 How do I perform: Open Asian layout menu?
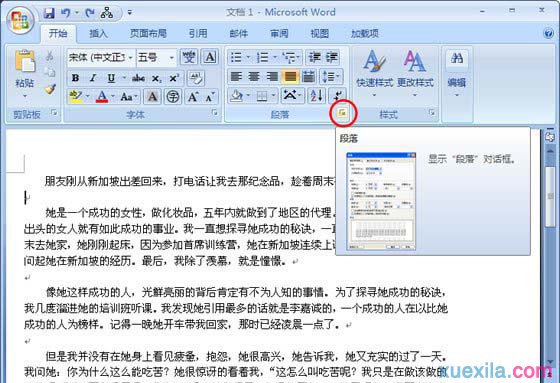(x=292, y=96)
